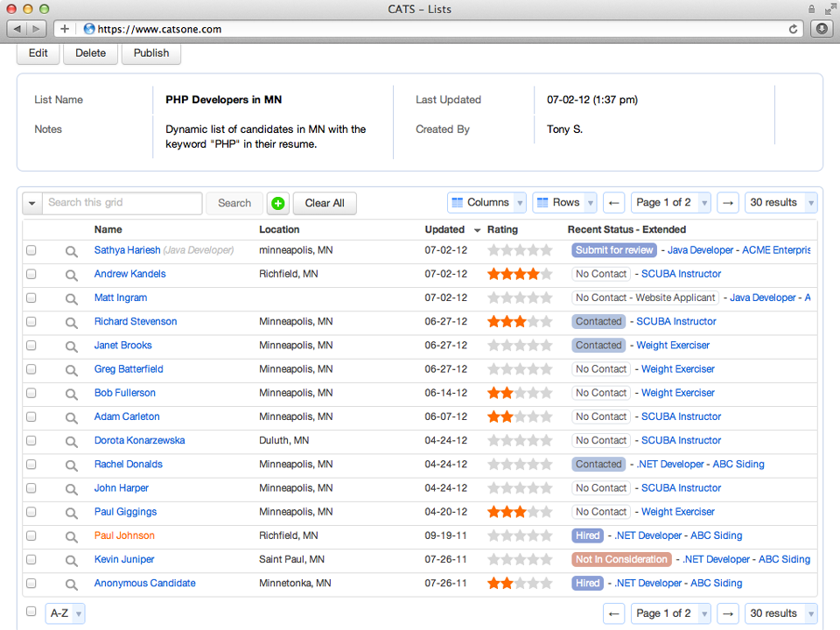
Task: Click the green add icon next to Search
Action: click(x=277, y=202)
